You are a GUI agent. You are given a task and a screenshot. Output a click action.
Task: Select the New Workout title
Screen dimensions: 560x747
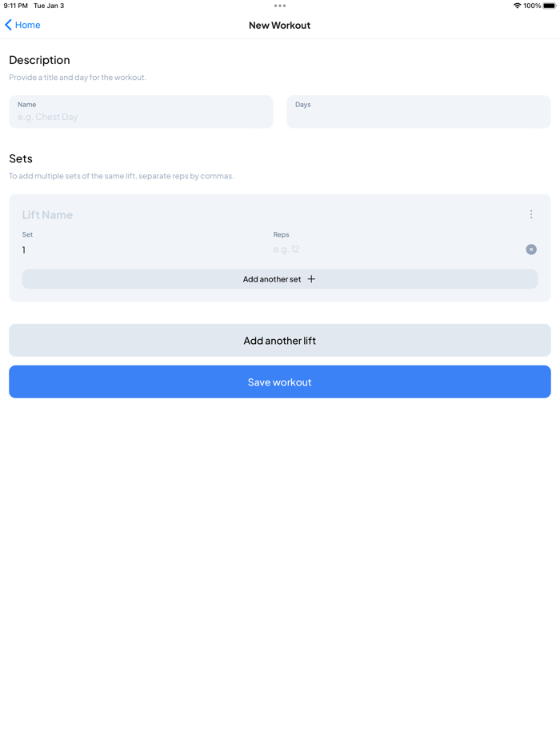tap(279, 25)
